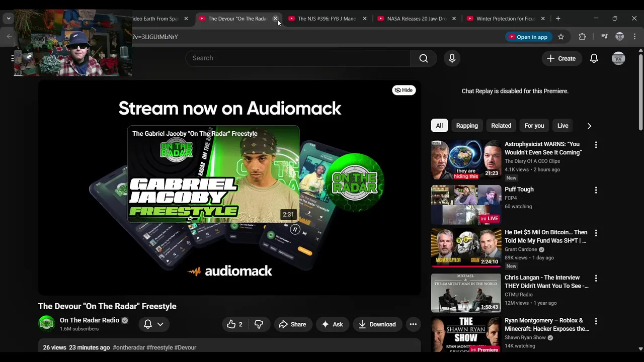The width and height of the screenshot is (644, 362).
Task: Open the Grant Cardone channel name
Action: pos(521,249)
